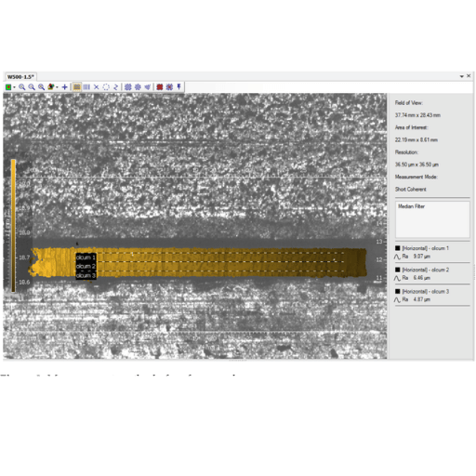Click the vertical orange height color scale bar

pyautogui.click(x=13, y=226)
